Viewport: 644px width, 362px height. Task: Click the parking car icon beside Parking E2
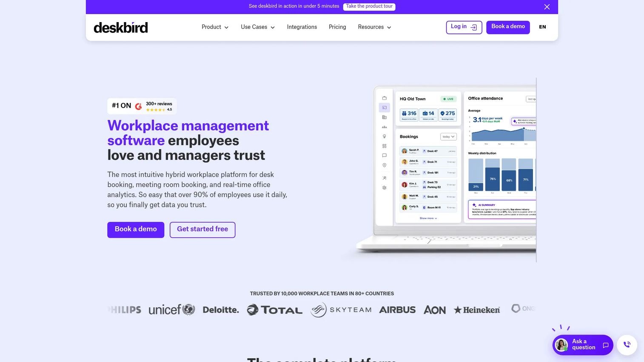point(424,187)
